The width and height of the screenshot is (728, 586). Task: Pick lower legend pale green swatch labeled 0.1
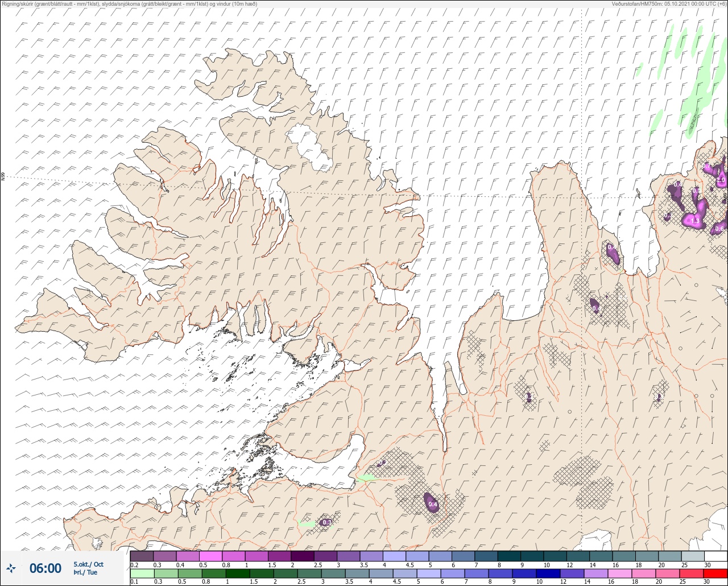click(x=142, y=573)
